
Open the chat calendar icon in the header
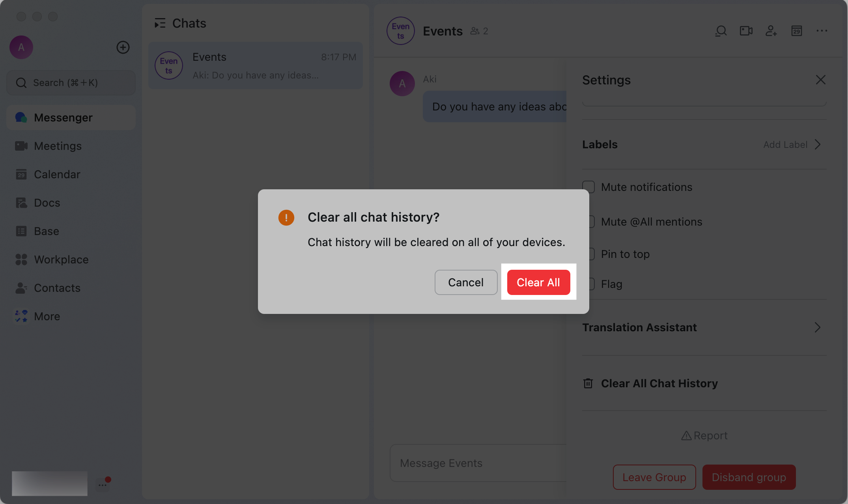tap(796, 31)
